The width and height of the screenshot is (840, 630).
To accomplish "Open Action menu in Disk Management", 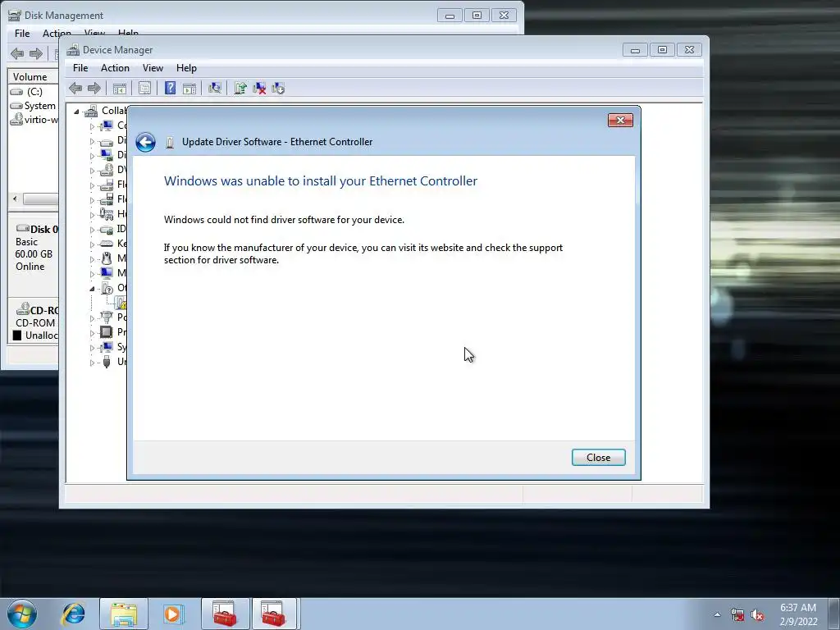I will [x=57, y=33].
